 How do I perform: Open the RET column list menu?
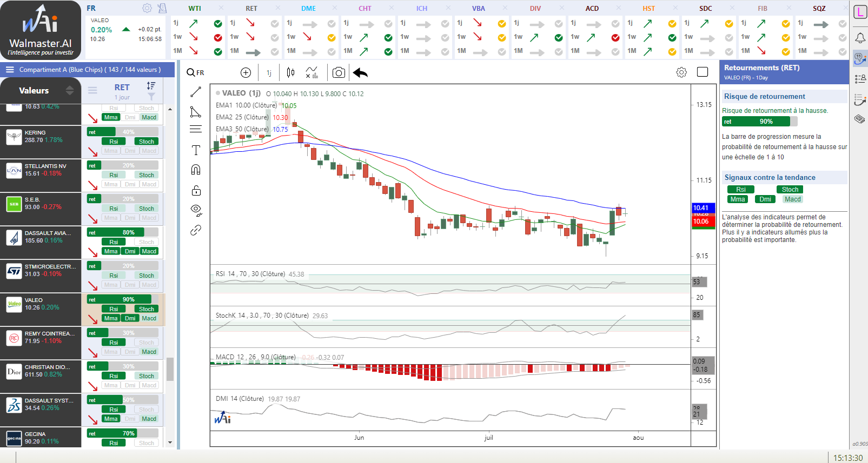(92, 90)
